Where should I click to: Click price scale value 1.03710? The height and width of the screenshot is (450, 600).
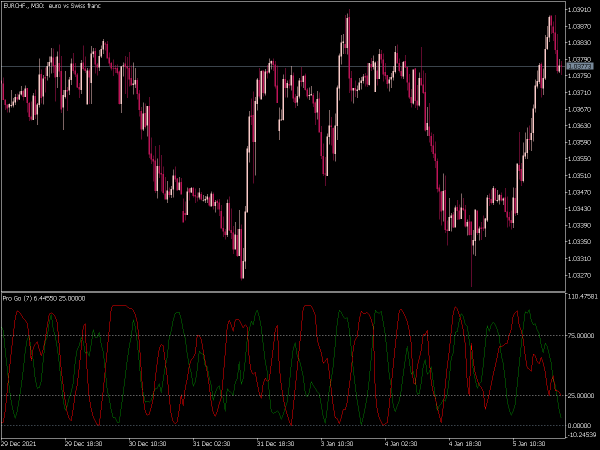pos(580,93)
